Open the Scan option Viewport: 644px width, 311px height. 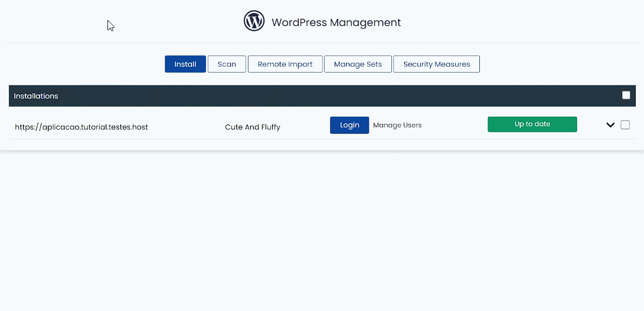click(x=227, y=64)
